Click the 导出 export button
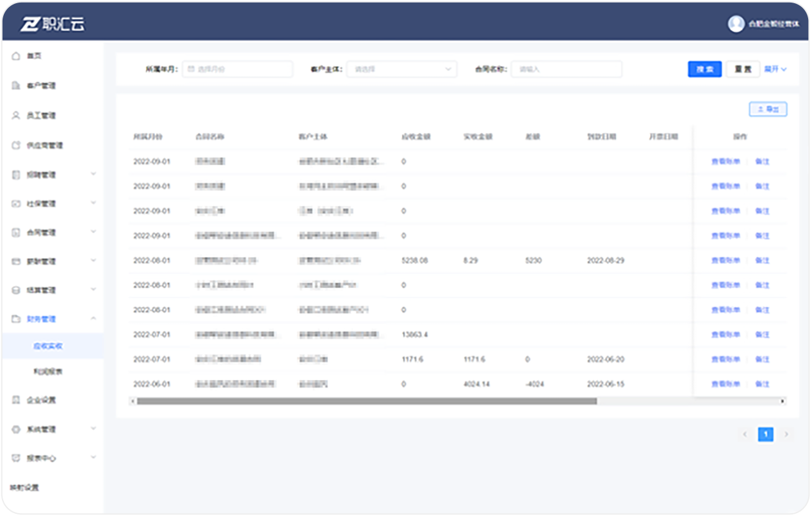This screenshot has height=517, width=812. coord(768,109)
